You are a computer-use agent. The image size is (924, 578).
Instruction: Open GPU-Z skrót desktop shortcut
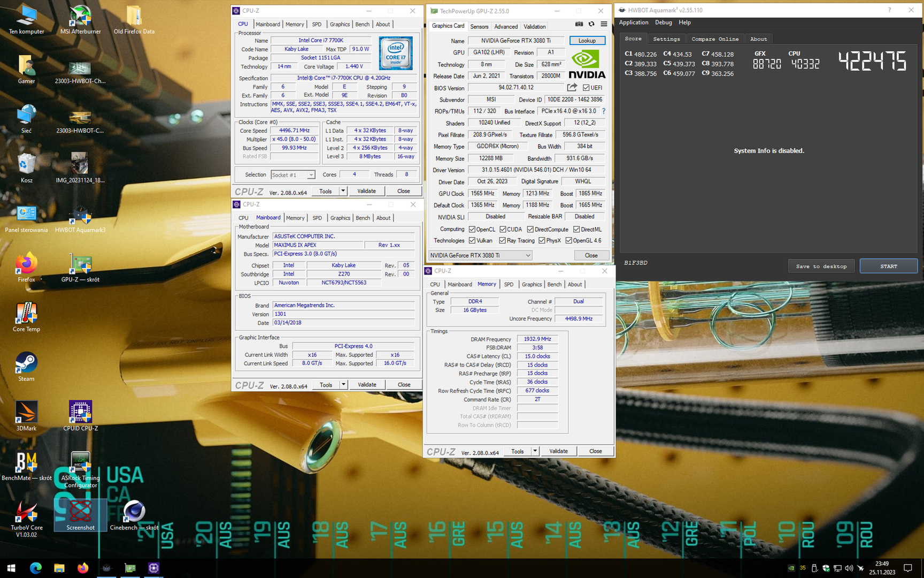coord(80,268)
